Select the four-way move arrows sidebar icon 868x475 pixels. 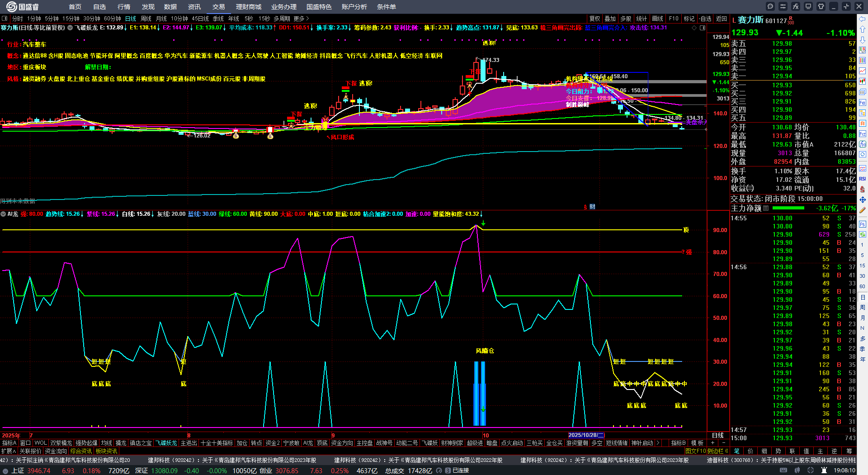coord(863,199)
